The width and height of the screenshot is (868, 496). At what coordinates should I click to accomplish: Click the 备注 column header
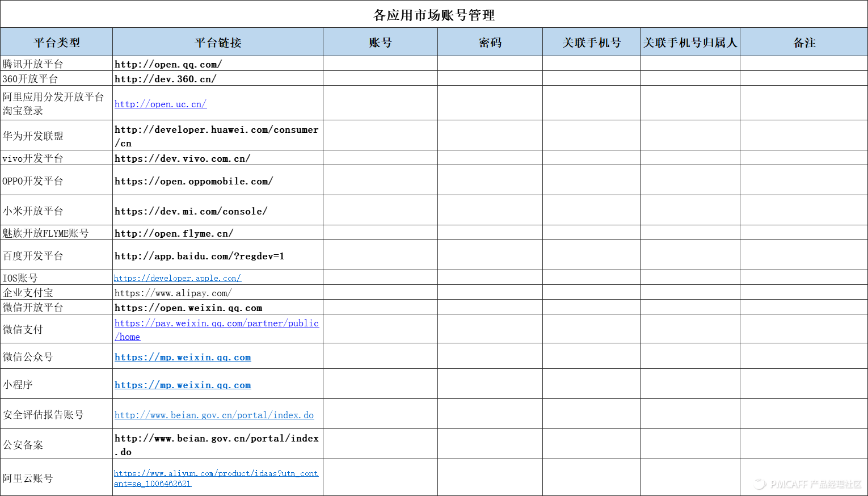pos(803,41)
